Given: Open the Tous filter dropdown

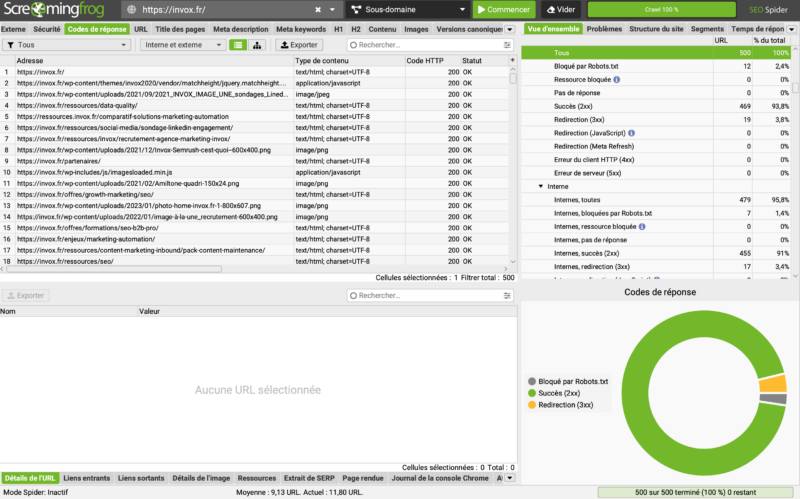Looking at the screenshot, I should [x=66, y=45].
